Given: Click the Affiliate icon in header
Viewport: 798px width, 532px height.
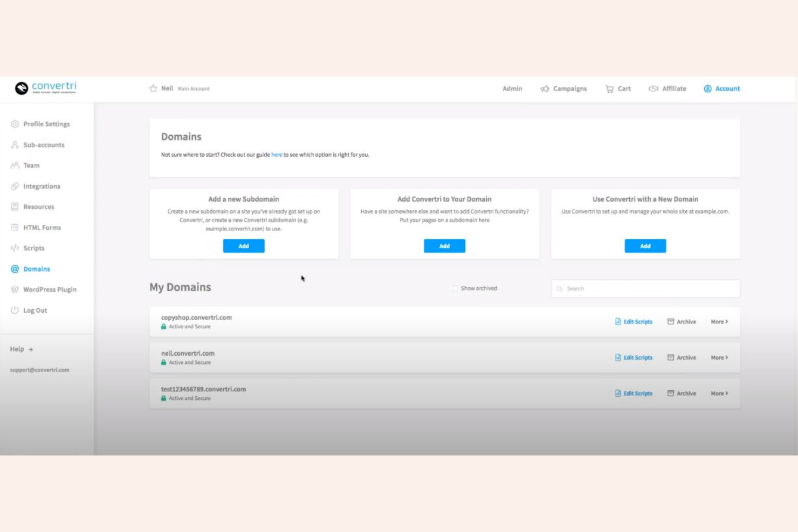Looking at the screenshot, I should (x=653, y=88).
